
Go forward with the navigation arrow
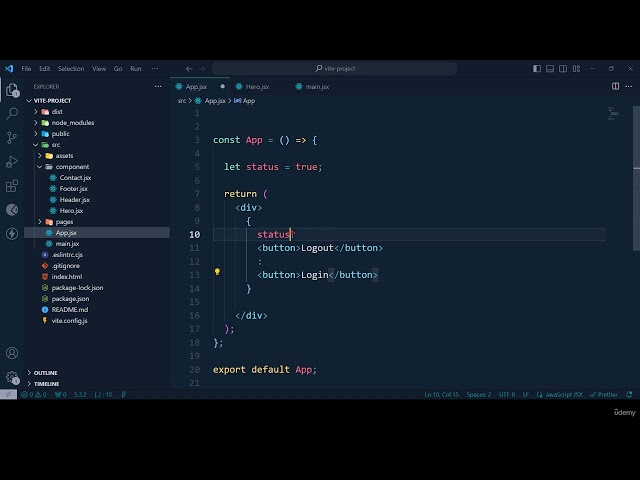202,69
